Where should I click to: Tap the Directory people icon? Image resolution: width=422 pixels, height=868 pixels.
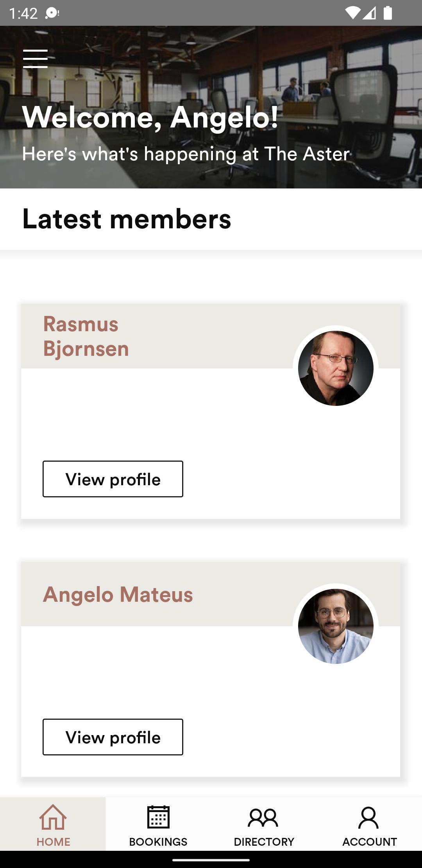(x=263, y=818)
